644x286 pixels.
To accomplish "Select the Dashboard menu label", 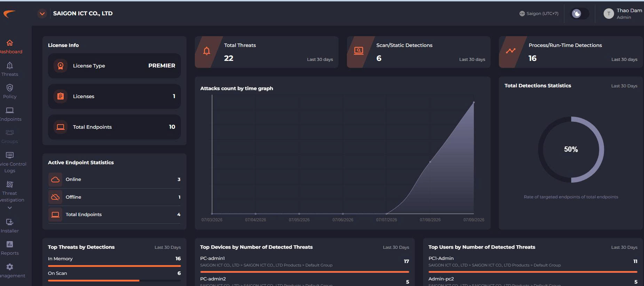I will (11, 51).
